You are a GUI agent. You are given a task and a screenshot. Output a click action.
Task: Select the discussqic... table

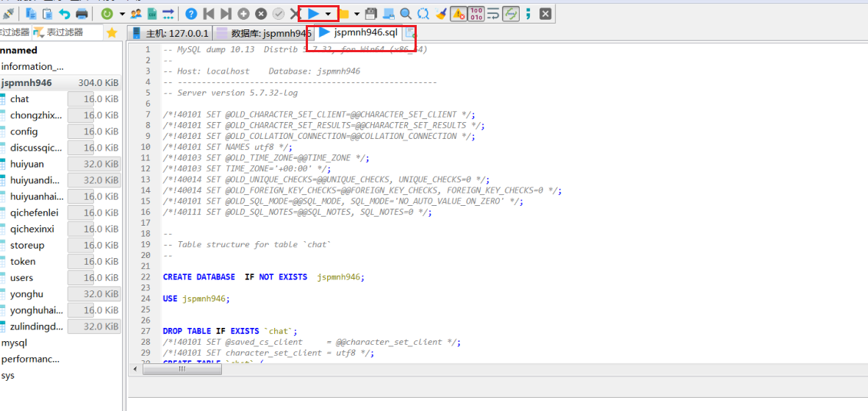pos(36,148)
